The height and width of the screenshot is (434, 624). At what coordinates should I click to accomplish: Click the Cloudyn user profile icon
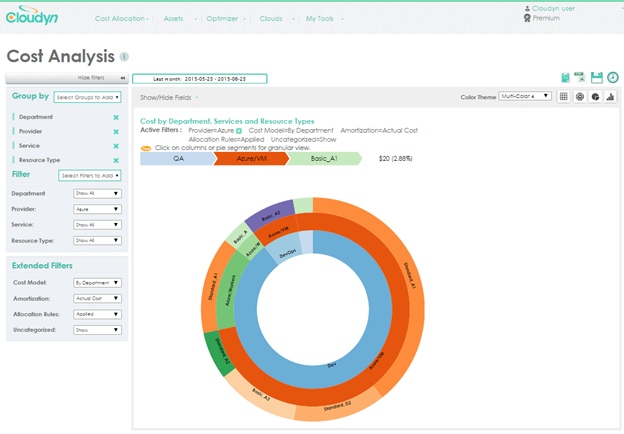(x=527, y=8)
